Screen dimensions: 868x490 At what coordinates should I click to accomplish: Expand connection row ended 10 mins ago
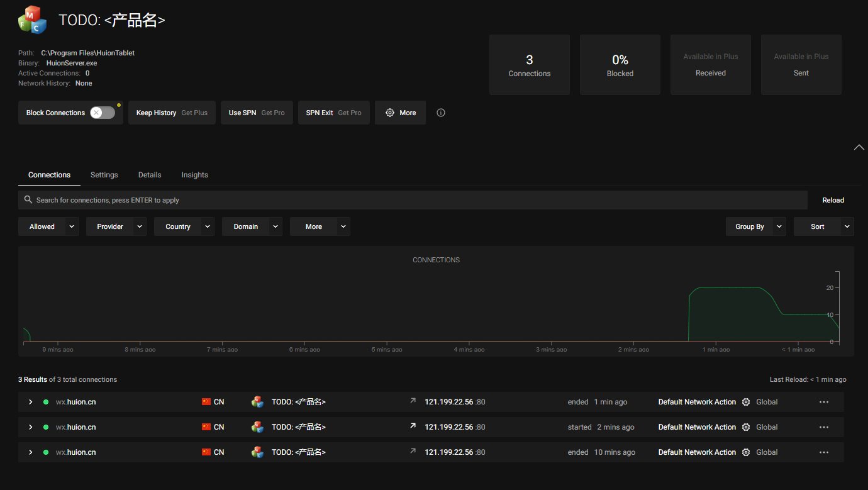click(30, 452)
